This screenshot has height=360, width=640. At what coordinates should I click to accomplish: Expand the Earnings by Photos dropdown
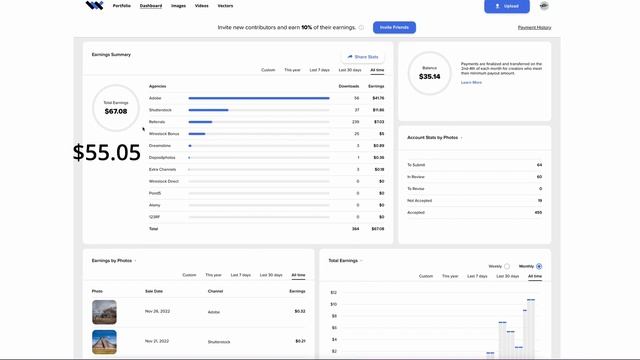click(135, 261)
